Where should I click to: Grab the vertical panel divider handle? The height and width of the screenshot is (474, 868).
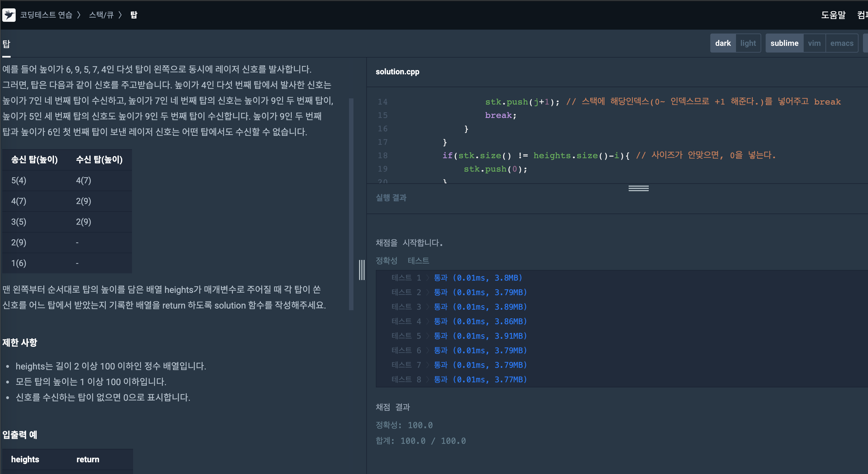[362, 270]
